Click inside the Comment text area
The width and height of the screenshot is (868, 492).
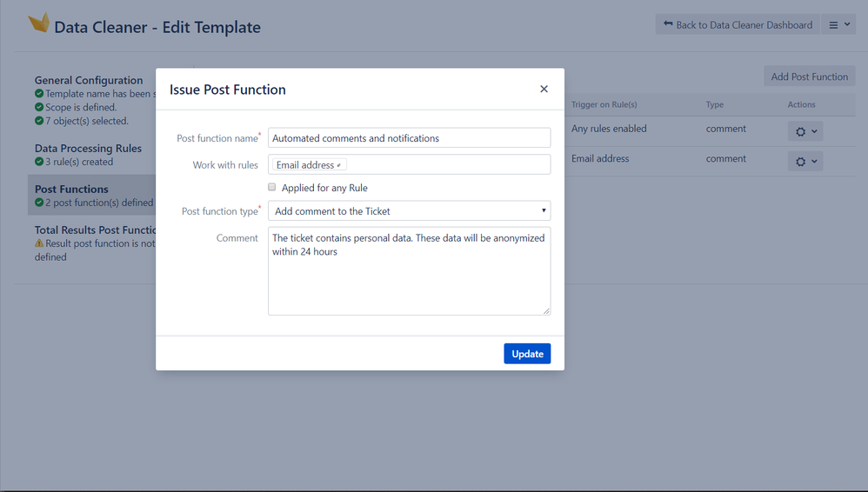tap(409, 271)
